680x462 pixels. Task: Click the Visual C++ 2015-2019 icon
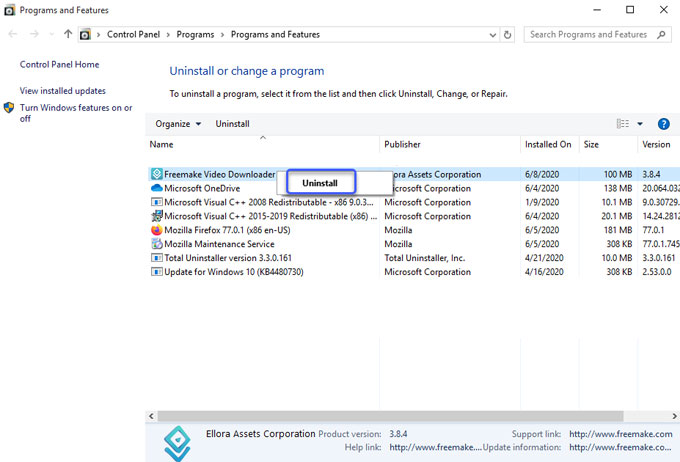pyautogui.click(x=157, y=216)
